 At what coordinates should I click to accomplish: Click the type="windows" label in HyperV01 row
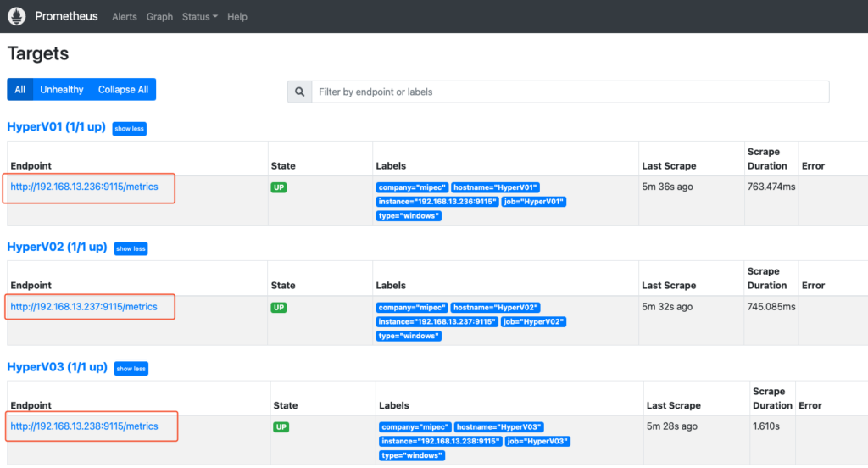click(x=409, y=216)
